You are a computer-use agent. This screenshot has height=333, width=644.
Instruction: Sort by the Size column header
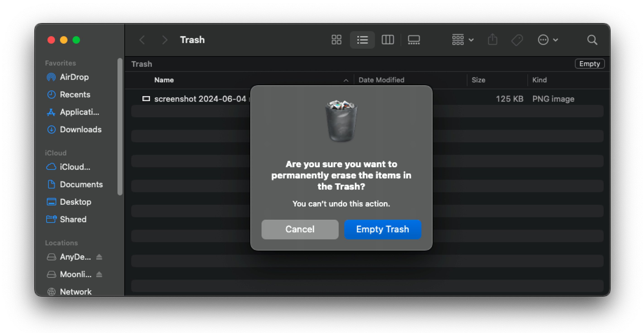point(478,80)
